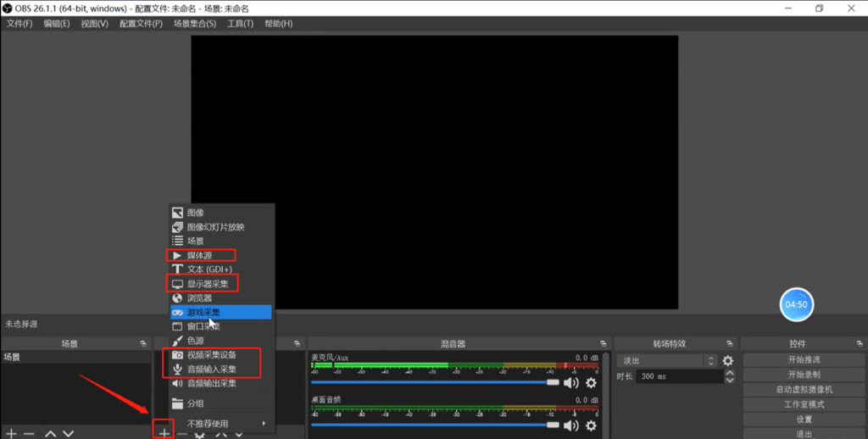
Task: Open the 编辑(E) menu
Action: click(57, 24)
